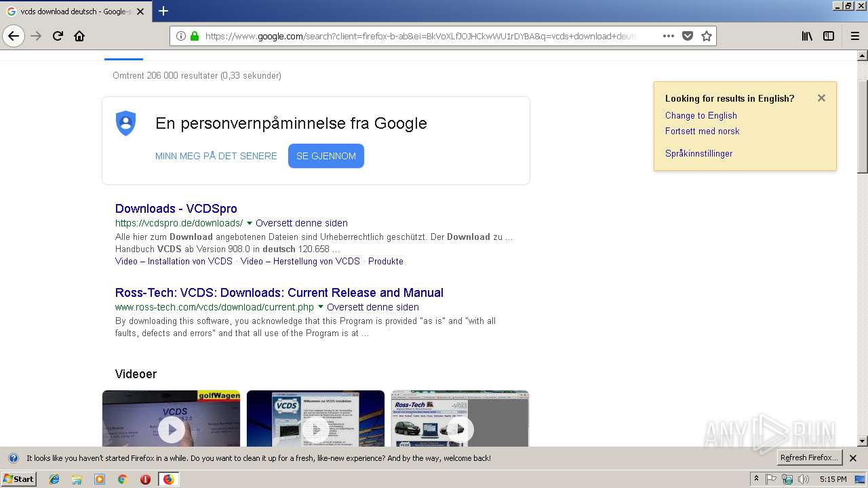
Task: Click the network status tray icon
Action: [x=787, y=479]
